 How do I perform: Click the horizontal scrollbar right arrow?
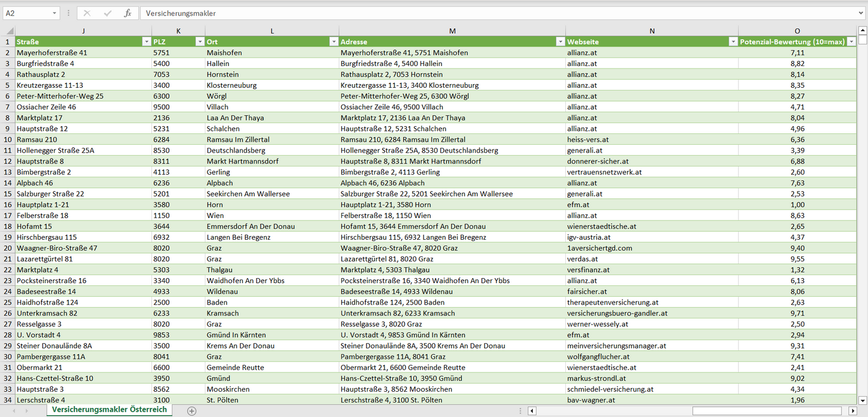(x=852, y=411)
